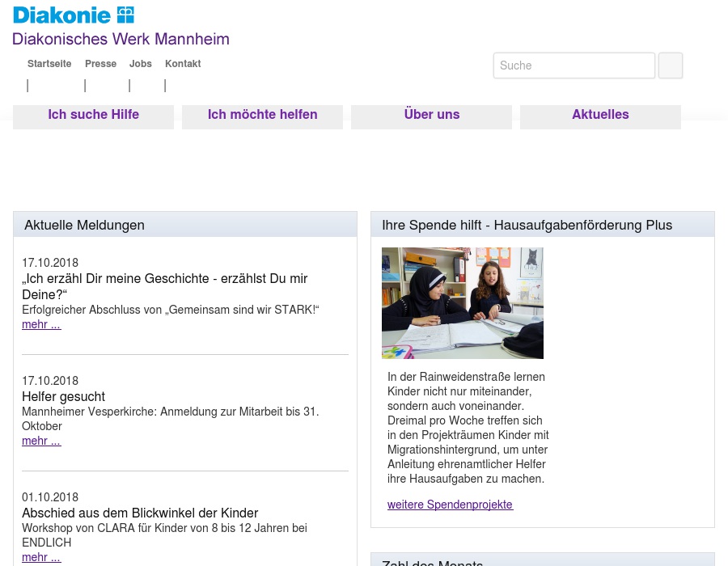Viewport: 728px width, 566px height.
Task: Click the 'Diakonisches Werk Mannheim' site title
Action: [121, 38]
